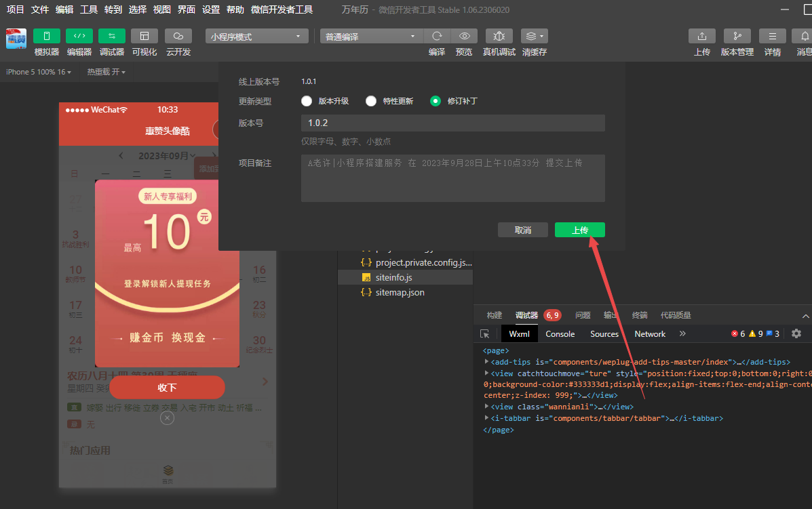Image resolution: width=812 pixels, height=509 pixels.
Task: Click the upload (上传) toolbar icon
Action: click(702, 36)
